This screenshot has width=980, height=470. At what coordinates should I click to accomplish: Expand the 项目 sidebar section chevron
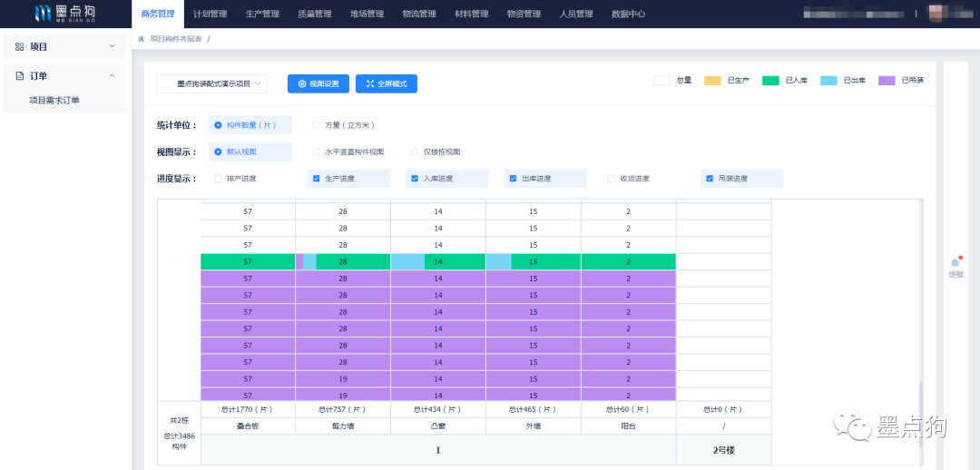[112, 46]
